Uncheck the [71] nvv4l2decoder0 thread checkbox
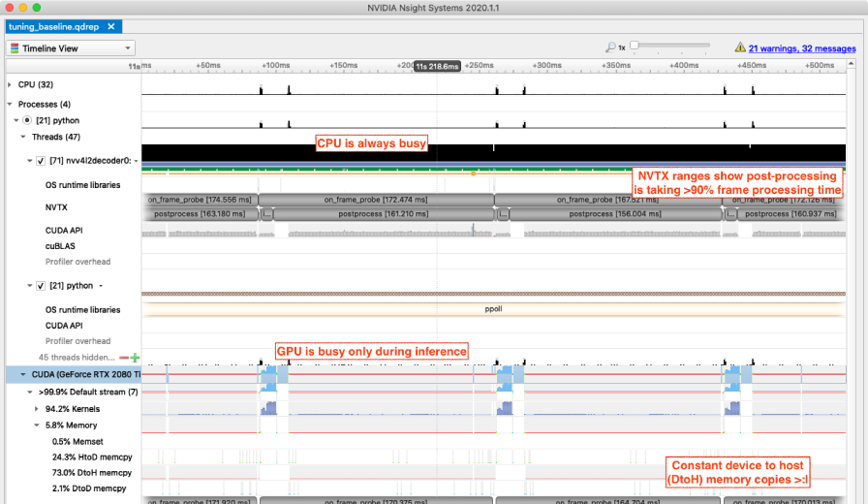The height and width of the screenshot is (504, 868). point(41,161)
